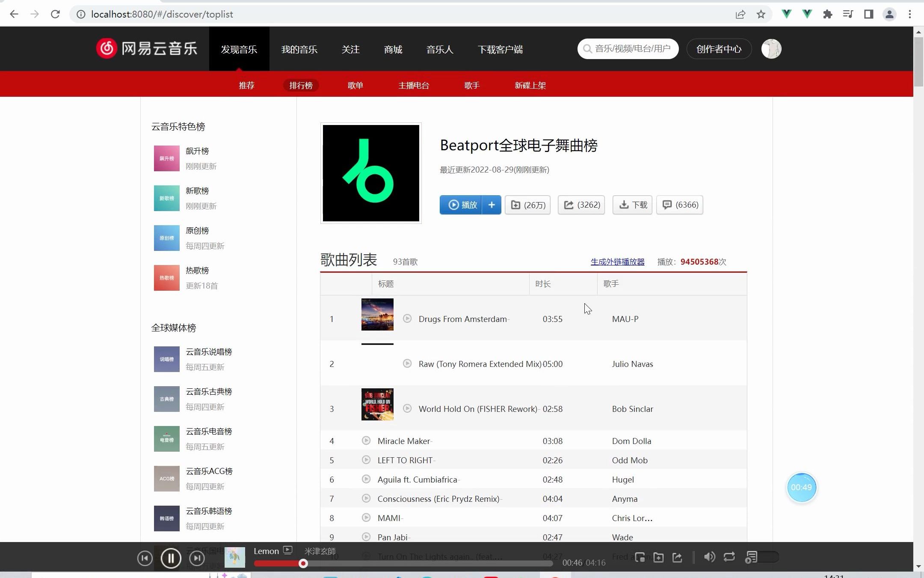Drag the playback progress slider
Screen dimensions: 924x578
[x=303, y=563]
